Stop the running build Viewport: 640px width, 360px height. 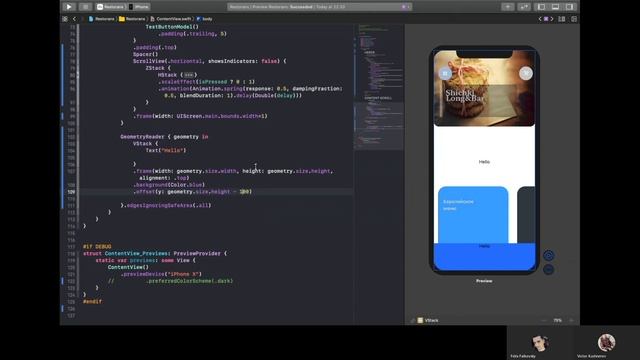pos(85,7)
